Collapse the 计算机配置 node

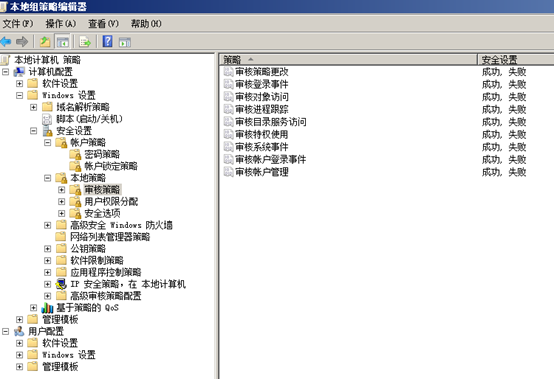tap(5, 72)
